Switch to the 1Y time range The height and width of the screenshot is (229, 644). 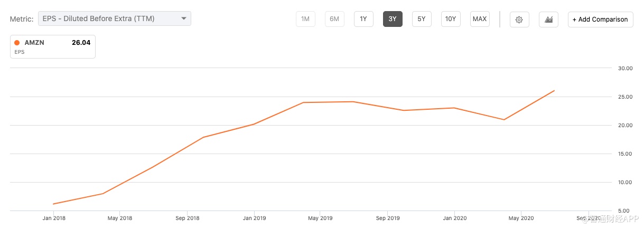tap(363, 19)
